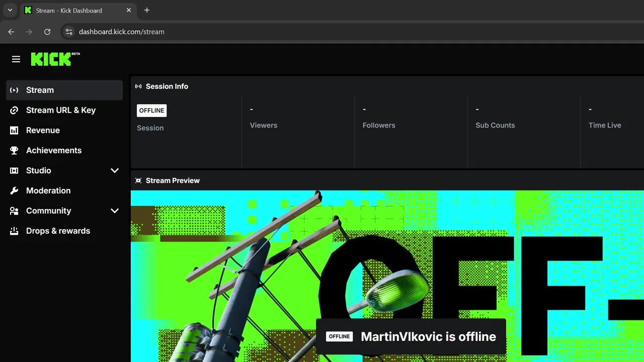The width and height of the screenshot is (644, 362).
Task: Close the Kick Dashboard browser tab
Action: pos(129,10)
